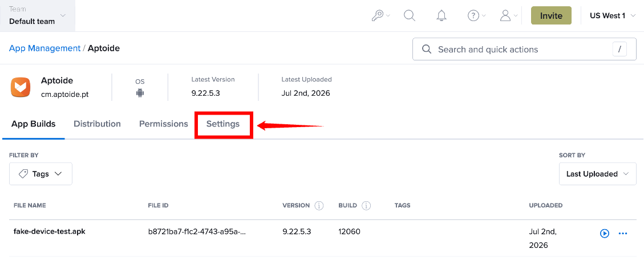Click the cm.aptoide.pt package name
Screen dimensions: 644x277
pos(65,95)
